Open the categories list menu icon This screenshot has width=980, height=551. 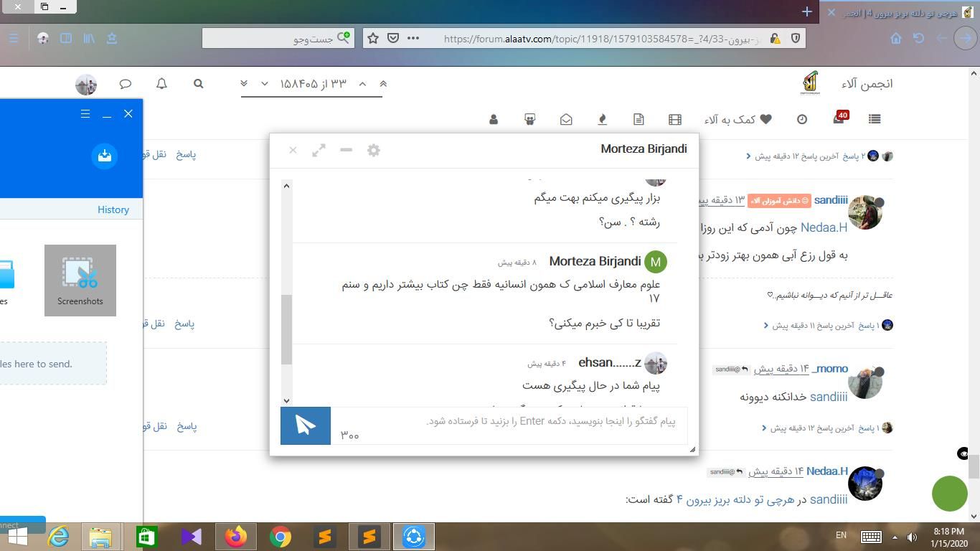(874, 119)
